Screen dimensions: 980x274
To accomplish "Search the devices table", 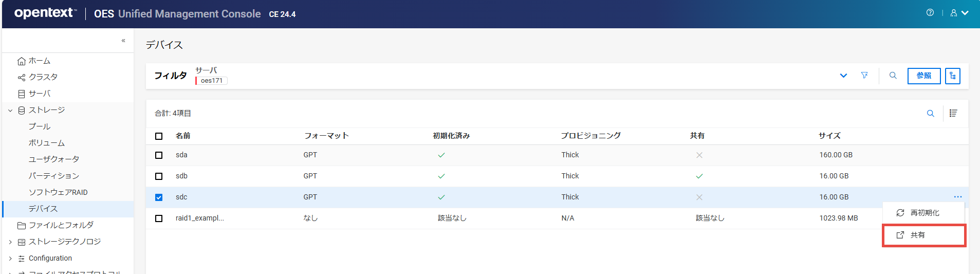I will point(931,114).
